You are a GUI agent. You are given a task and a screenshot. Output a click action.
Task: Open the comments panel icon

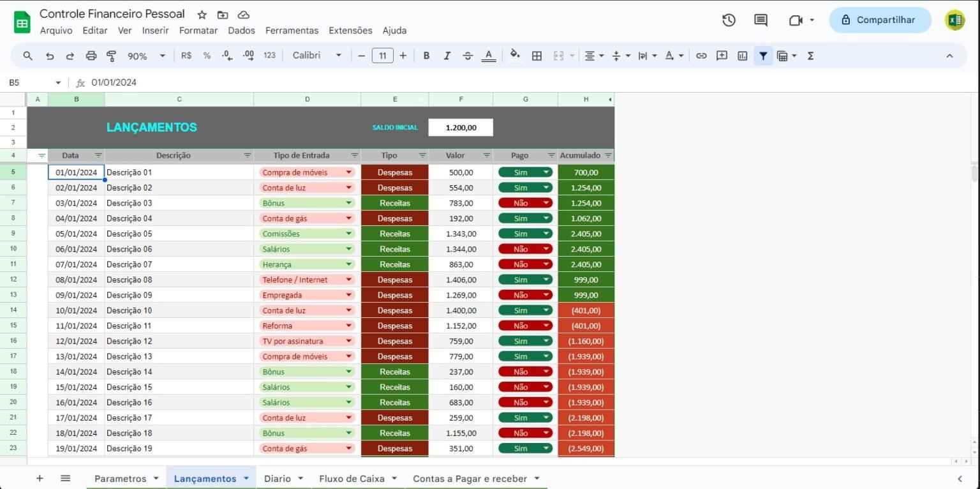pyautogui.click(x=761, y=20)
